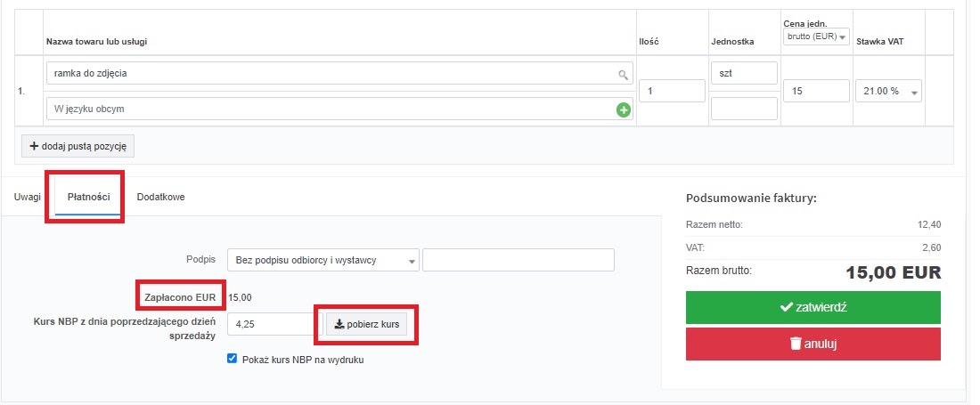Click the download icon on pobierz kurs
The height and width of the screenshot is (405, 980).
point(339,324)
